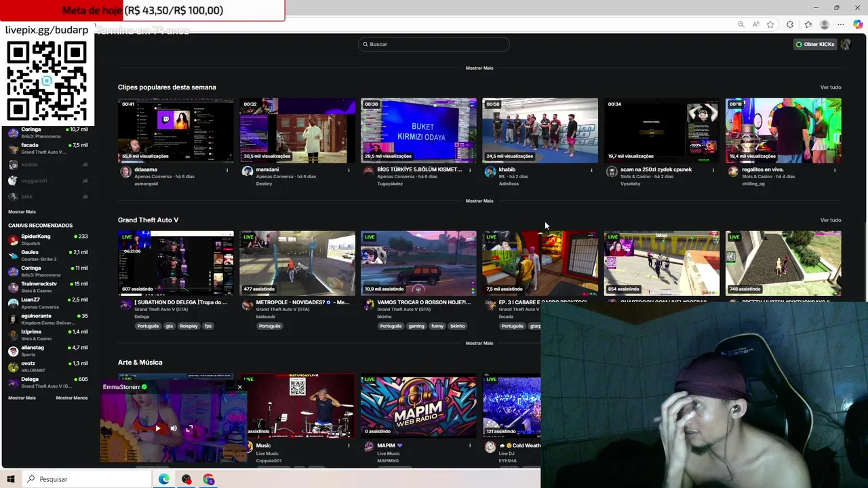Click the Obter KICKs button
Screen dimensions: 868x488
pyautogui.click(x=815, y=44)
